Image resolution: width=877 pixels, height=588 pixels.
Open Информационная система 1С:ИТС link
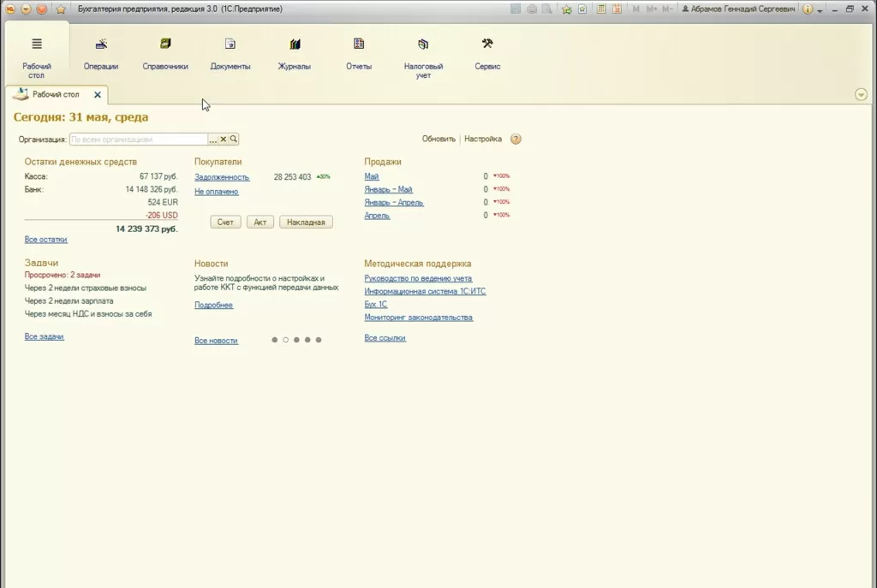pyautogui.click(x=425, y=291)
